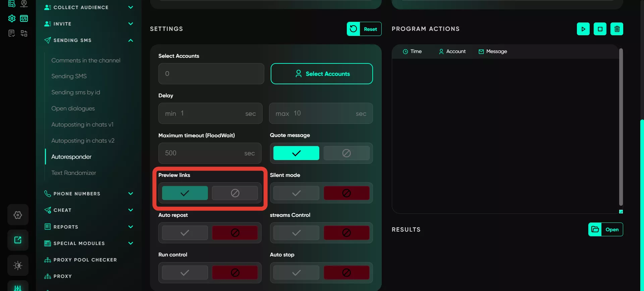
Task: Enable Silent mode with checkmark
Action: point(296,193)
